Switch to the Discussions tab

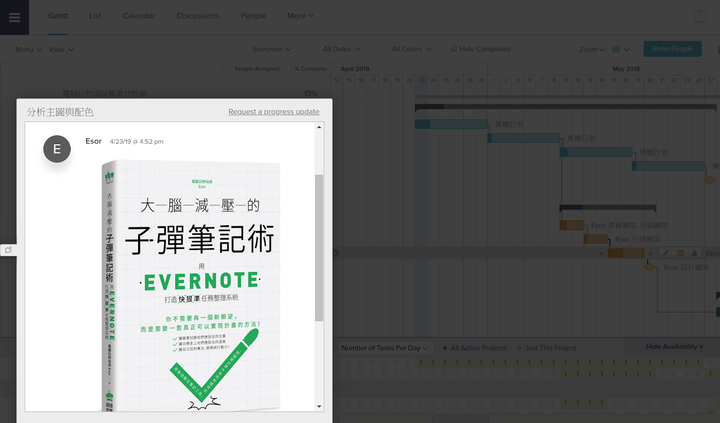(198, 16)
